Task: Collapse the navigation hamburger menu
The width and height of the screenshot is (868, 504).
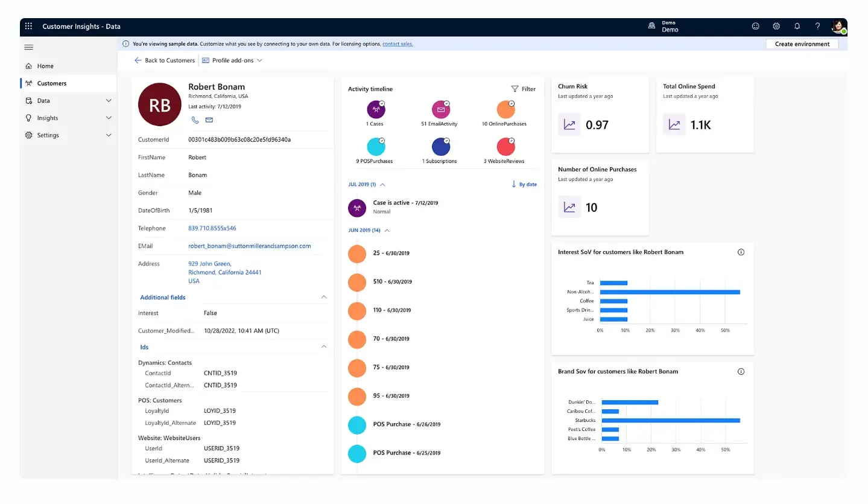Action: (x=28, y=46)
